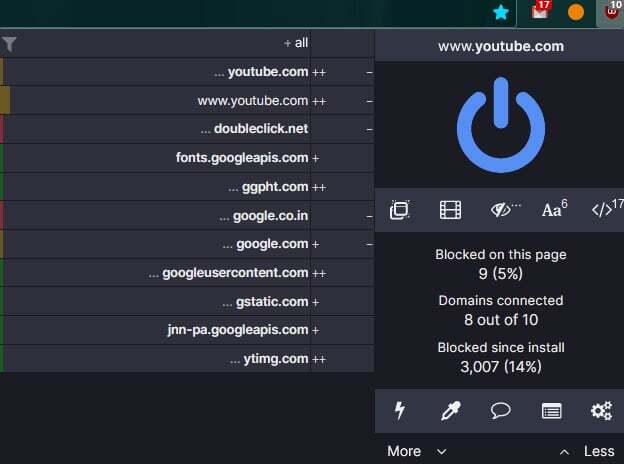Report an issue via chat bubble icon
This screenshot has width=624, height=464.
click(500, 410)
